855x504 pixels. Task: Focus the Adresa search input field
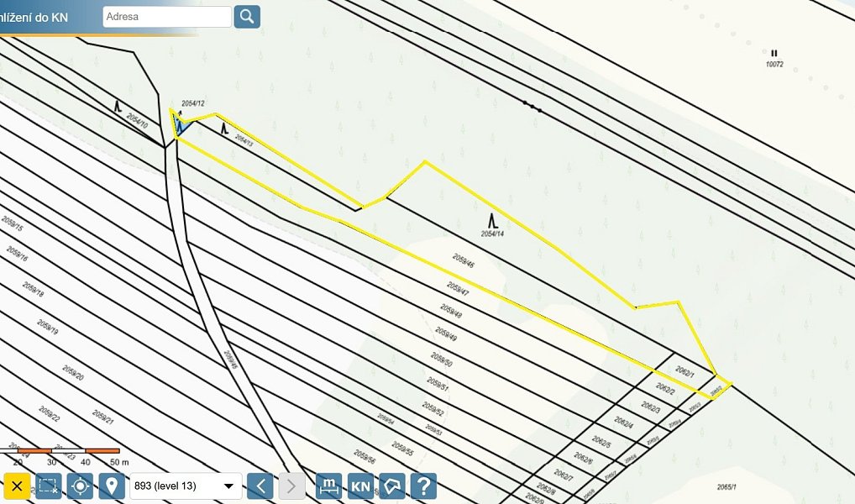167,17
